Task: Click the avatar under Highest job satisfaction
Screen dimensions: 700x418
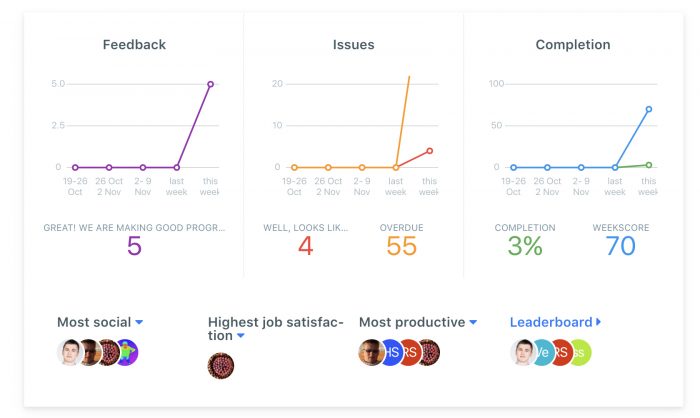Action: click(x=221, y=366)
